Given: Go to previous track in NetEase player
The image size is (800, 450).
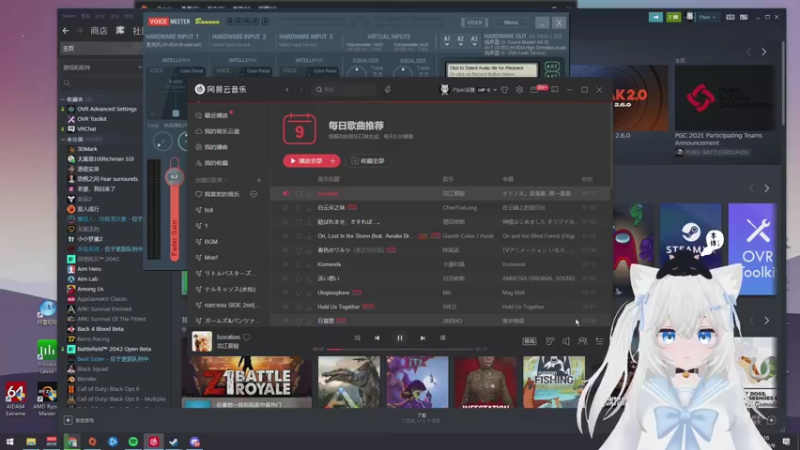Looking at the screenshot, I should 377,338.
